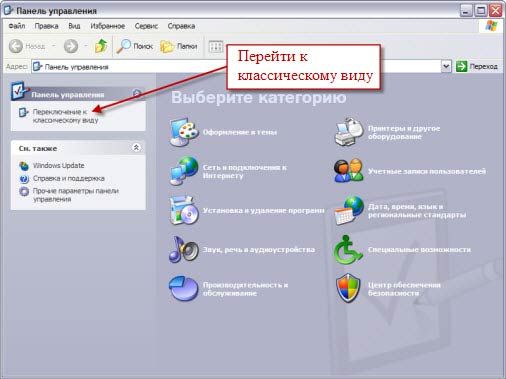Open Оформление и темы category text
The width and height of the screenshot is (506, 379).
click(x=240, y=132)
